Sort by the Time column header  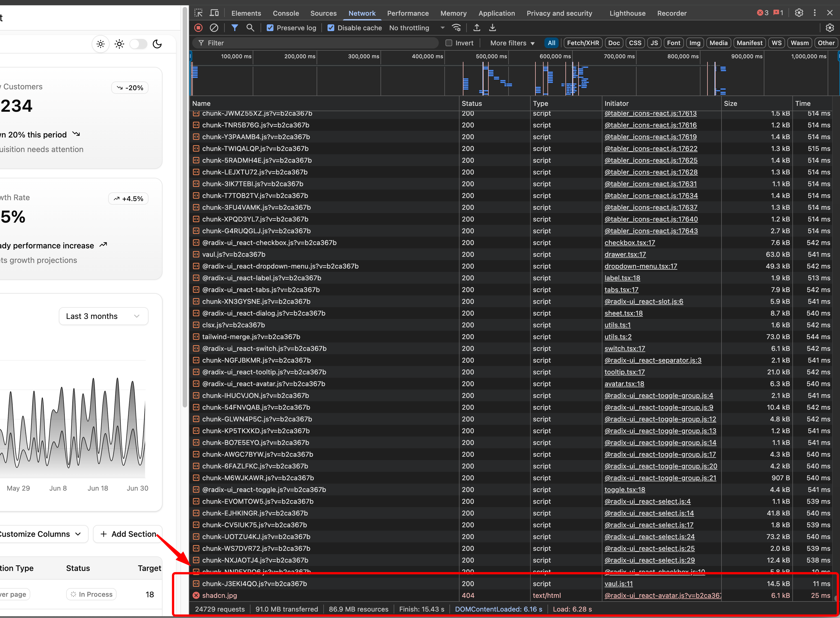(813, 104)
